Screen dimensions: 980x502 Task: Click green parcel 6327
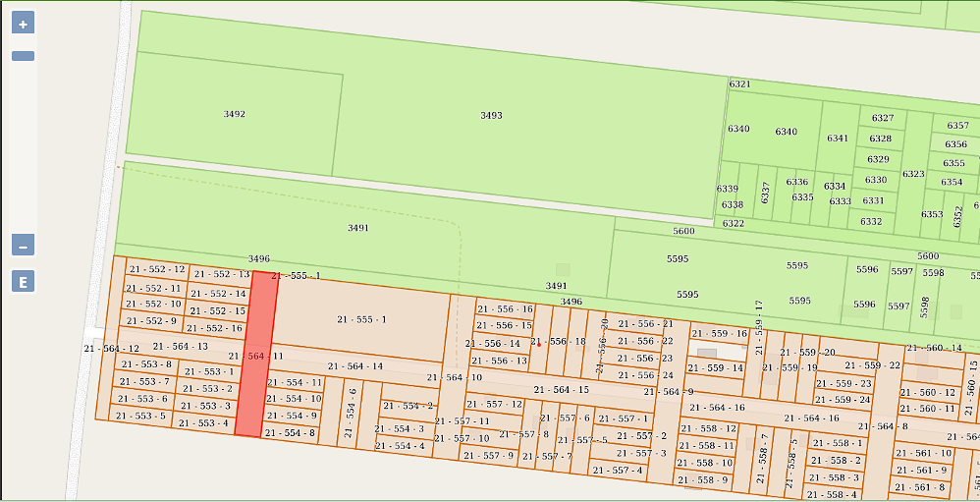[x=882, y=118]
